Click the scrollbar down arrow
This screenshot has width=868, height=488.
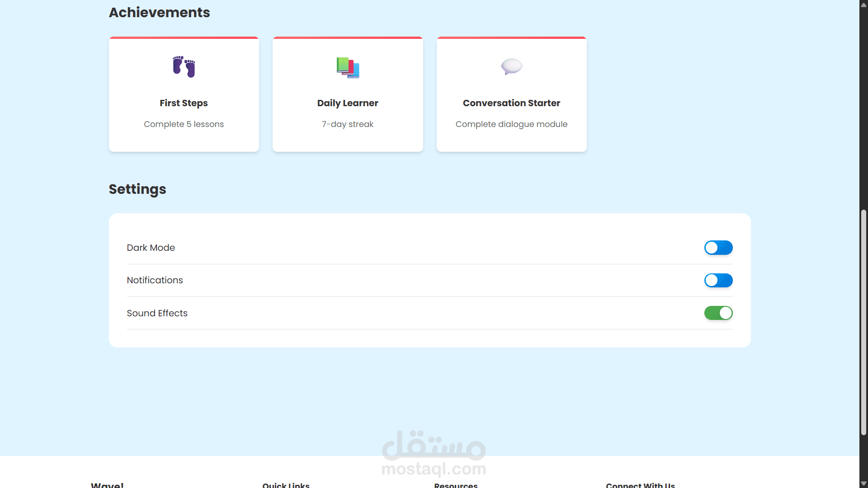(863, 483)
